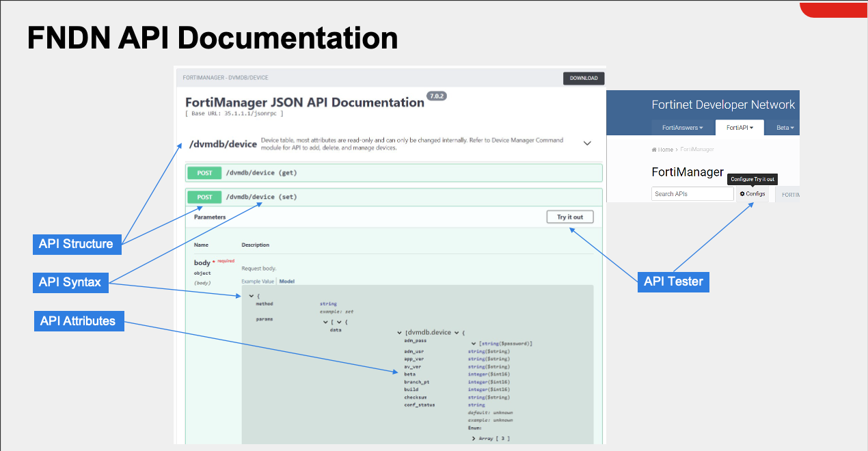
Task: Open the FortiAPI dropdown tab
Action: pos(740,128)
